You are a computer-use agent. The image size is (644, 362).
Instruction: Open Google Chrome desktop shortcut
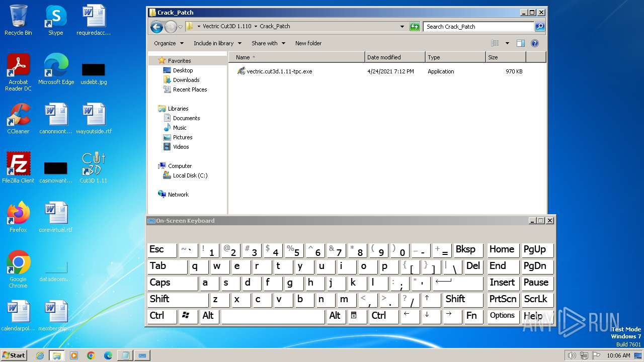point(18,269)
